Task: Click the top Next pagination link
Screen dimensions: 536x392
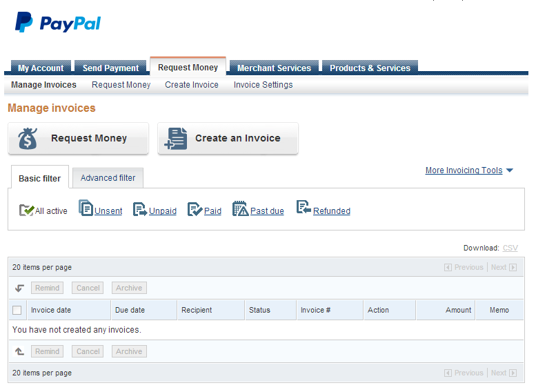Action: click(x=499, y=267)
